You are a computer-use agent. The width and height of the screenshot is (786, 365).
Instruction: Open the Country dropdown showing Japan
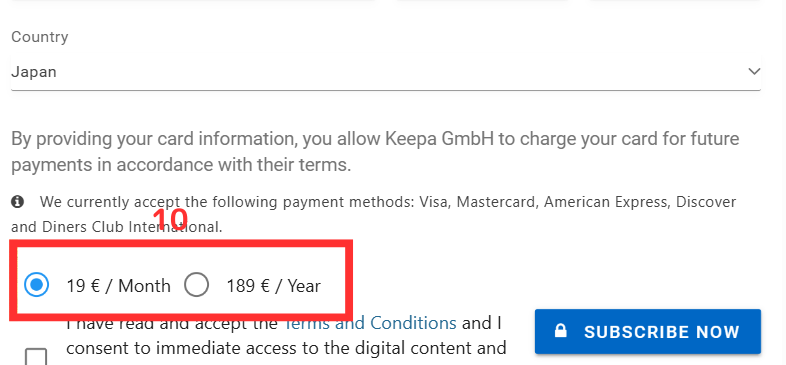coord(386,72)
